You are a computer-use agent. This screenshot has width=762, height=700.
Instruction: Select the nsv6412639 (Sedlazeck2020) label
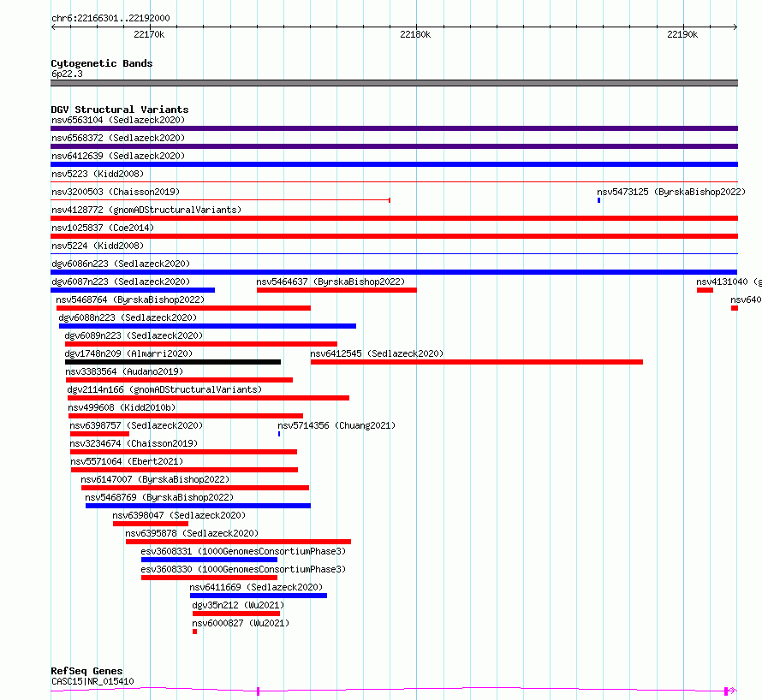(118, 156)
